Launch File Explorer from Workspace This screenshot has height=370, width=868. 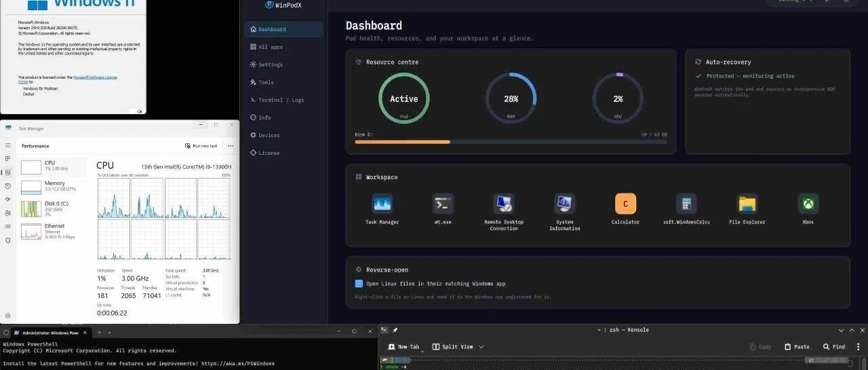(747, 204)
